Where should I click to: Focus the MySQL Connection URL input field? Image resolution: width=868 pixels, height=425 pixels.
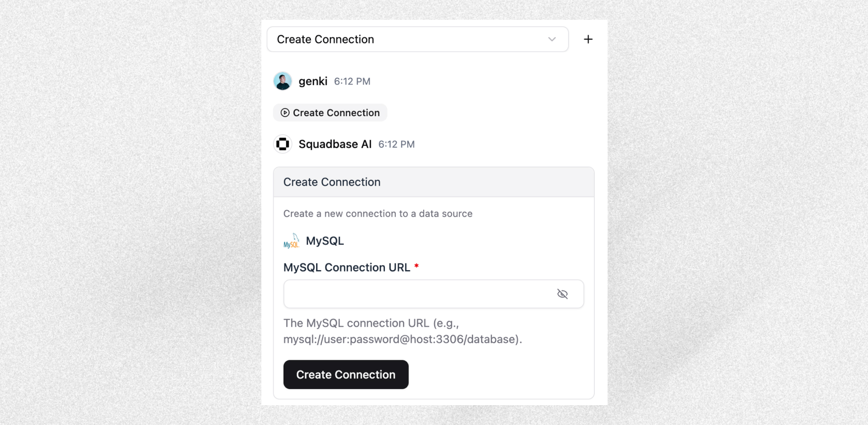(434, 294)
